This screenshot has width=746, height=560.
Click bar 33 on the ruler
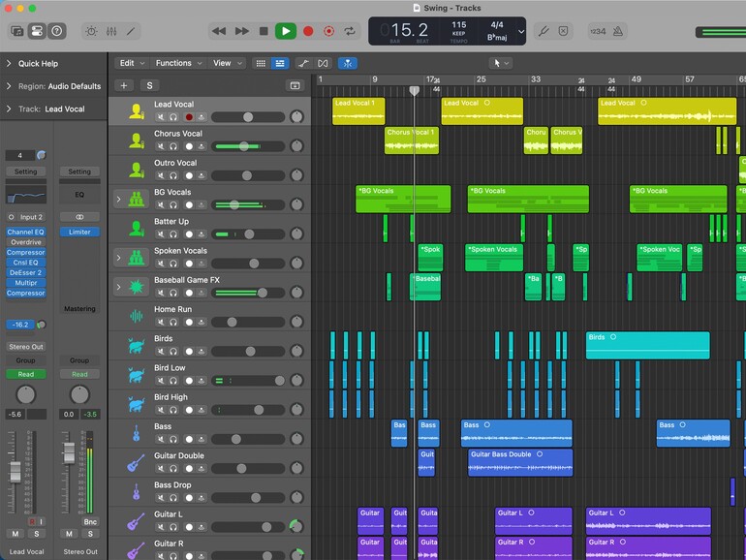535,79
